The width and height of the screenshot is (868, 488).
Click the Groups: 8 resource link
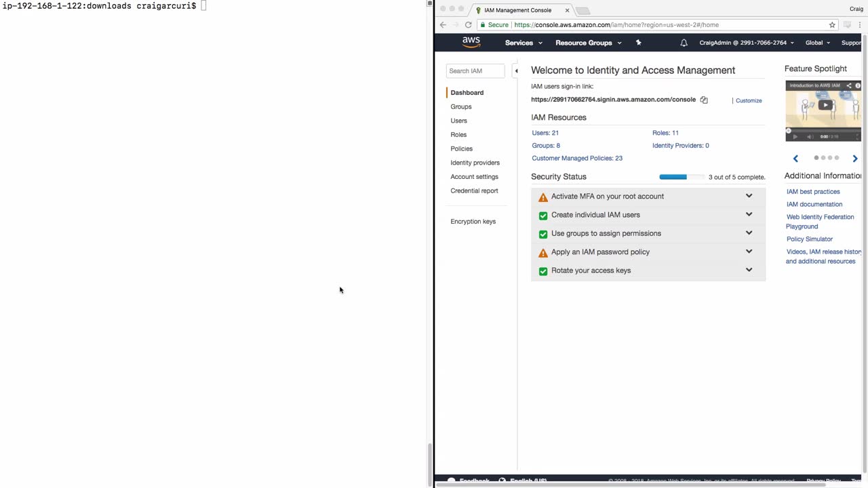(546, 146)
